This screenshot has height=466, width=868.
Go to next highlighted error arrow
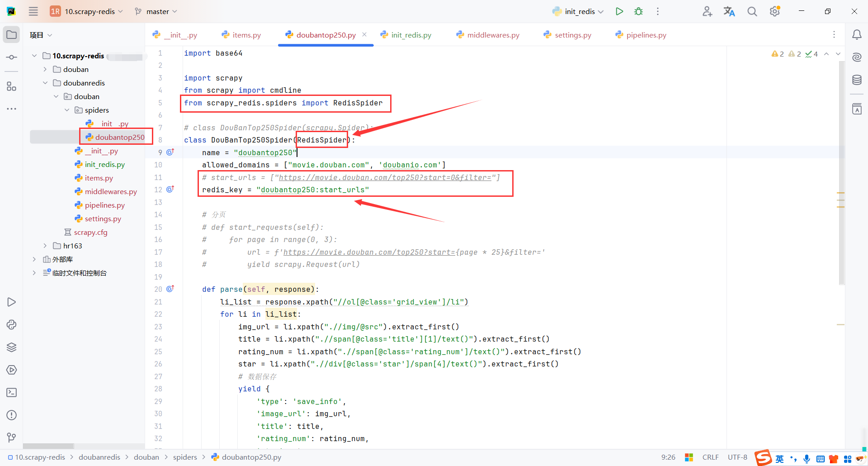pyautogui.click(x=838, y=54)
